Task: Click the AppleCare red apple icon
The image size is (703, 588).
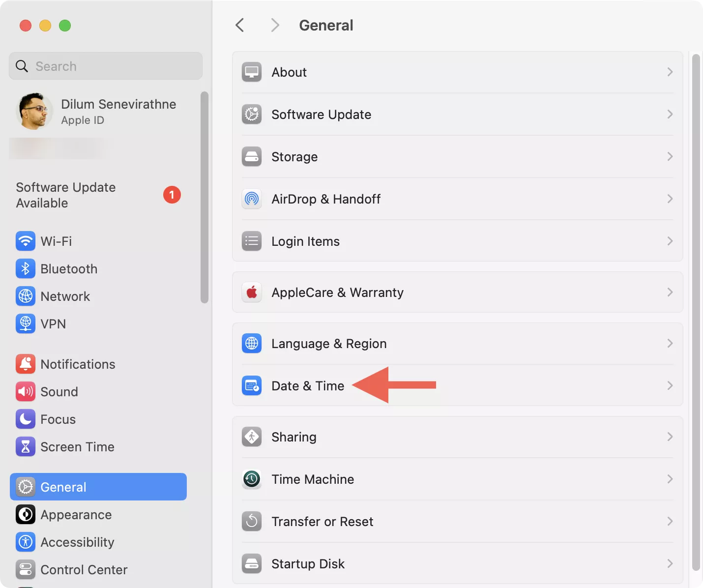Action: pyautogui.click(x=252, y=293)
